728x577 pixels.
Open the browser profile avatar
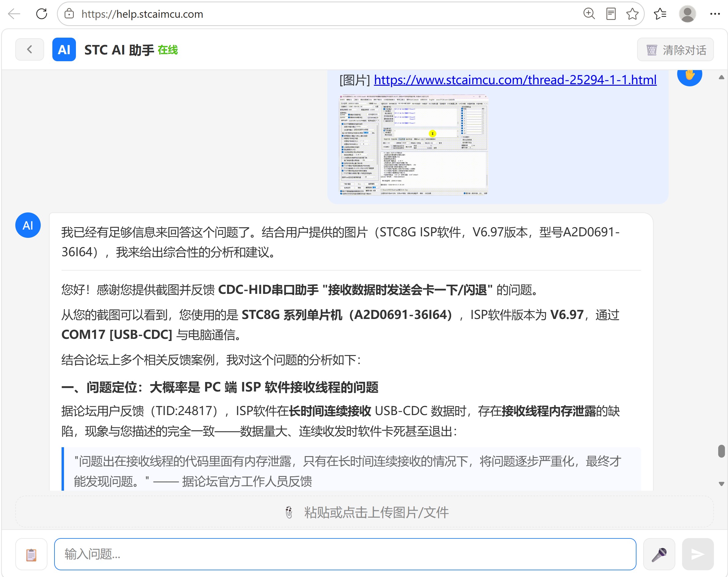[688, 14]
